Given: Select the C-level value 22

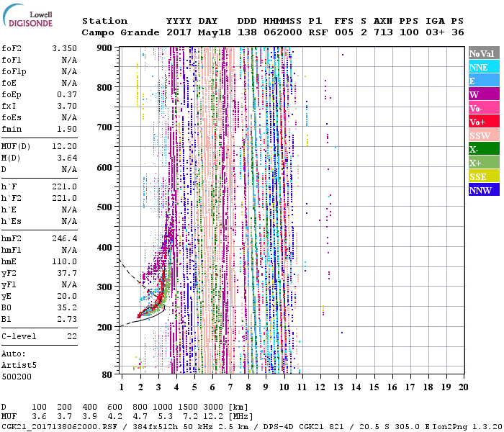Looking at the screenshot, I should [71, 336].
